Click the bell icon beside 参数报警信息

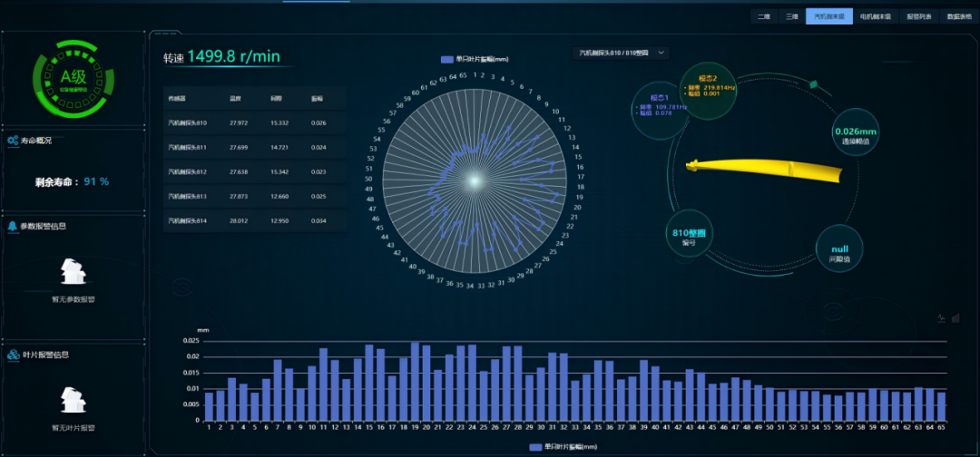pos(13,227)
